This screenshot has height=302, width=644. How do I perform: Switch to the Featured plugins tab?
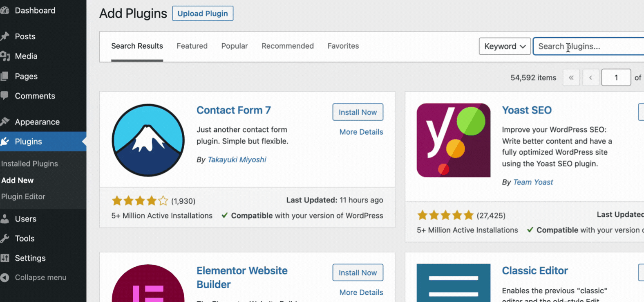coord(192,46)
